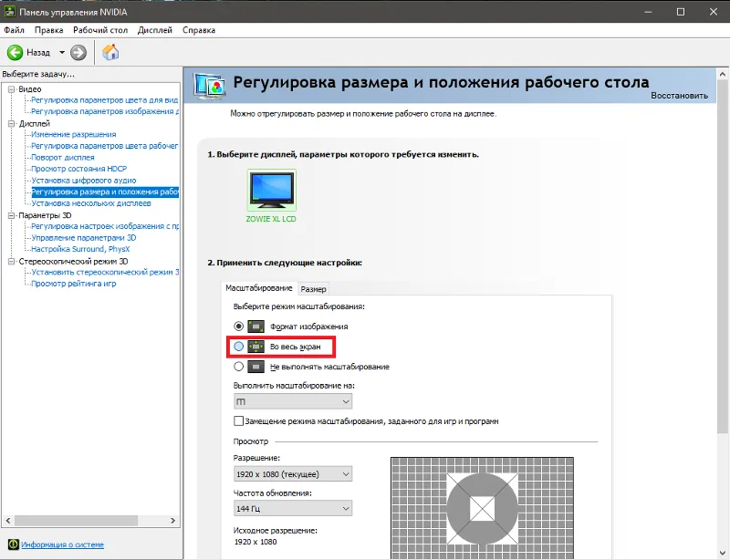Screen dimensions: 730x560
Task: Click the full-screen scaling mode icon
Action: [x=255, y=347]
